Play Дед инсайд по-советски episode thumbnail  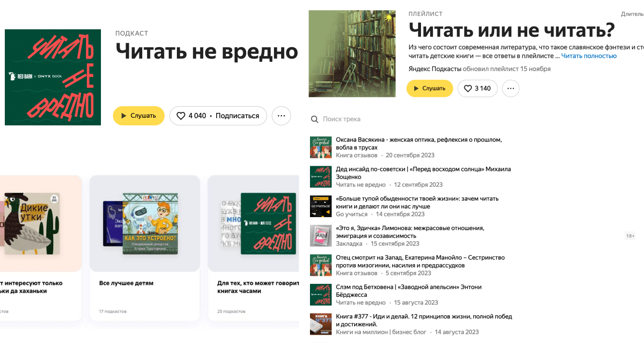tap(321, 177)
